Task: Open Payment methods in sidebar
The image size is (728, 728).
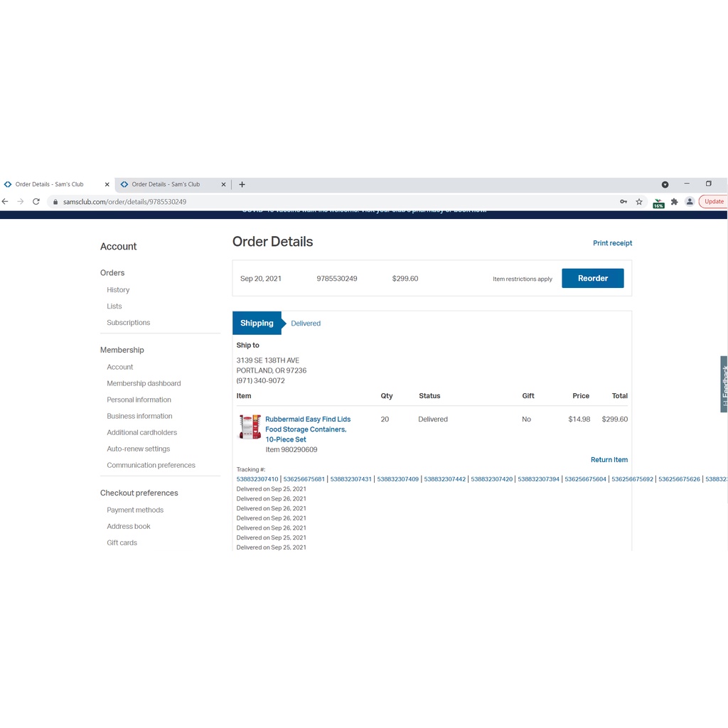Action: click(135, 510)
